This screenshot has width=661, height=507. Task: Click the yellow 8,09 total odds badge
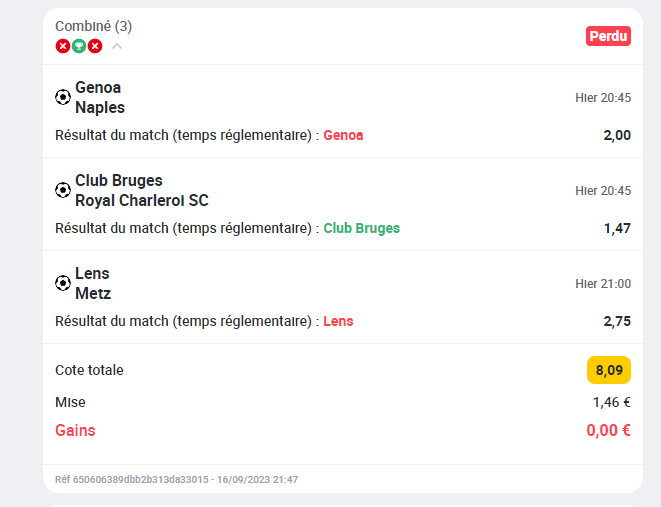609,370
